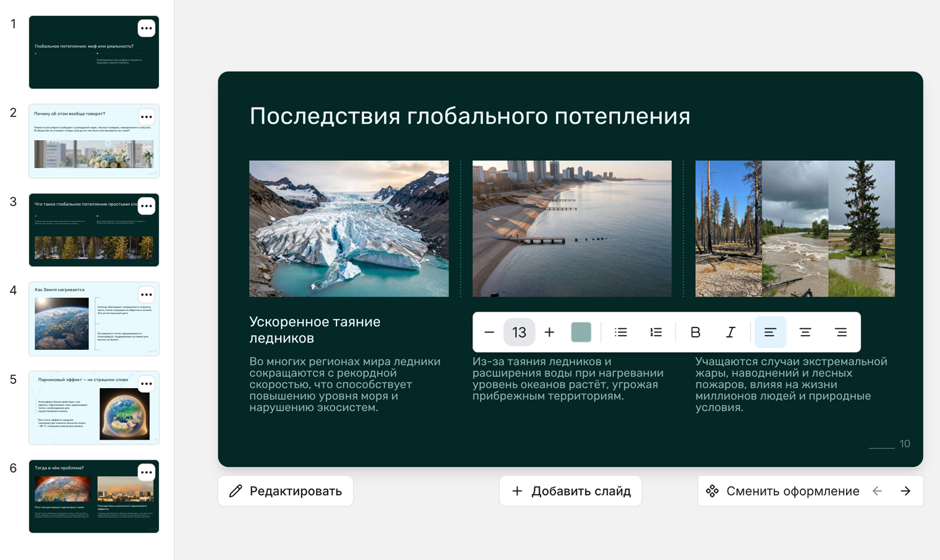940x560 pixels.
Task: Open the text color swatch picker
Action: coord(582,332)
